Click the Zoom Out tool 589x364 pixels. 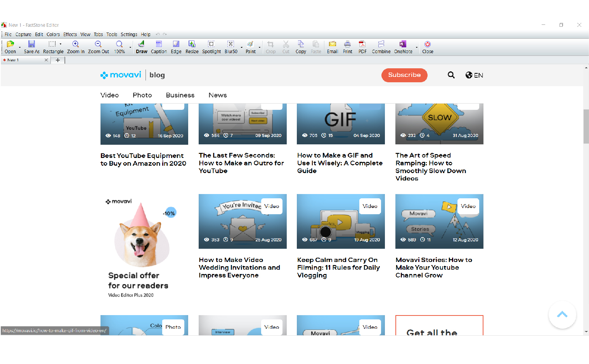tap(98, 47)
